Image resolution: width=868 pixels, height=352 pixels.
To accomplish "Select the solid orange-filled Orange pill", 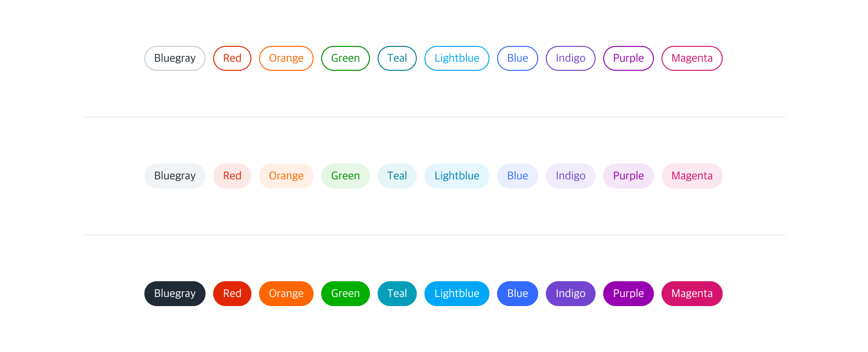I will click(286, 294).
